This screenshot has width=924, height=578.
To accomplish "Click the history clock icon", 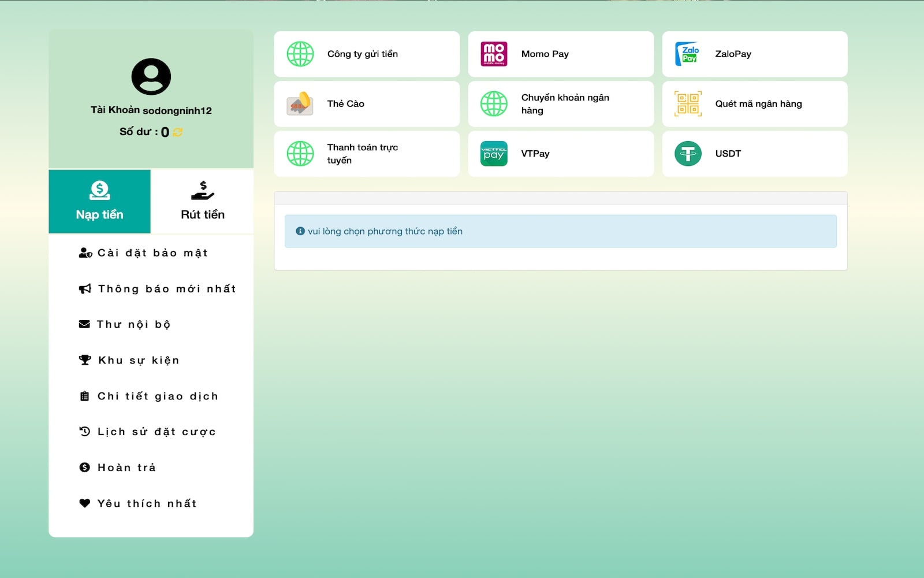I will (84, 431).
